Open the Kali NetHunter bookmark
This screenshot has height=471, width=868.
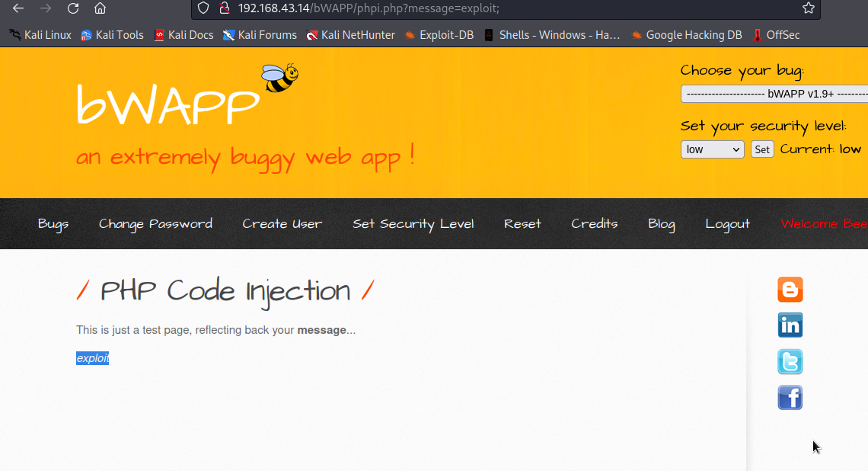pyautogui.click(x=350, y=35)
